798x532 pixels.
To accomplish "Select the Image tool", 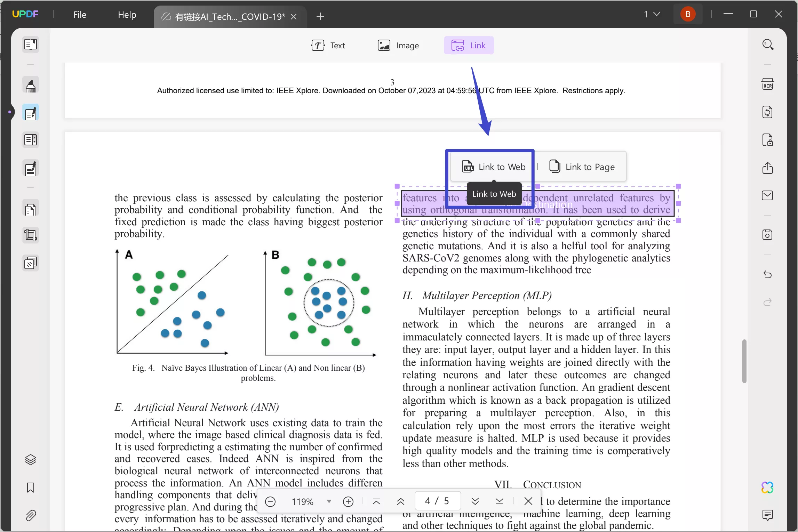I will click(x=400, y=45).
